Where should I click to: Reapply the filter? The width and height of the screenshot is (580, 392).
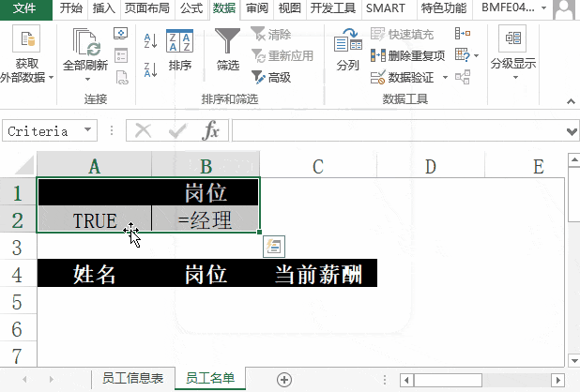(x=282, y=55)
